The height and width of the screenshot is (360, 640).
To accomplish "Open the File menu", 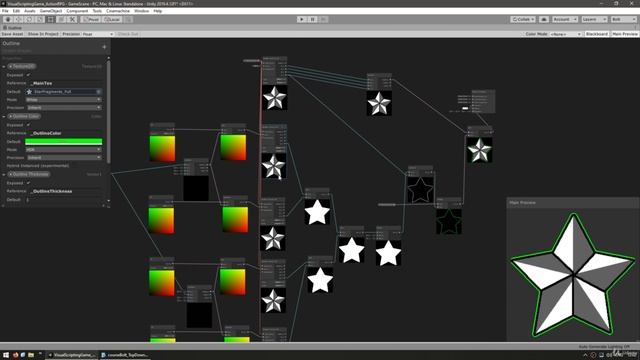I will coord(5,11).
